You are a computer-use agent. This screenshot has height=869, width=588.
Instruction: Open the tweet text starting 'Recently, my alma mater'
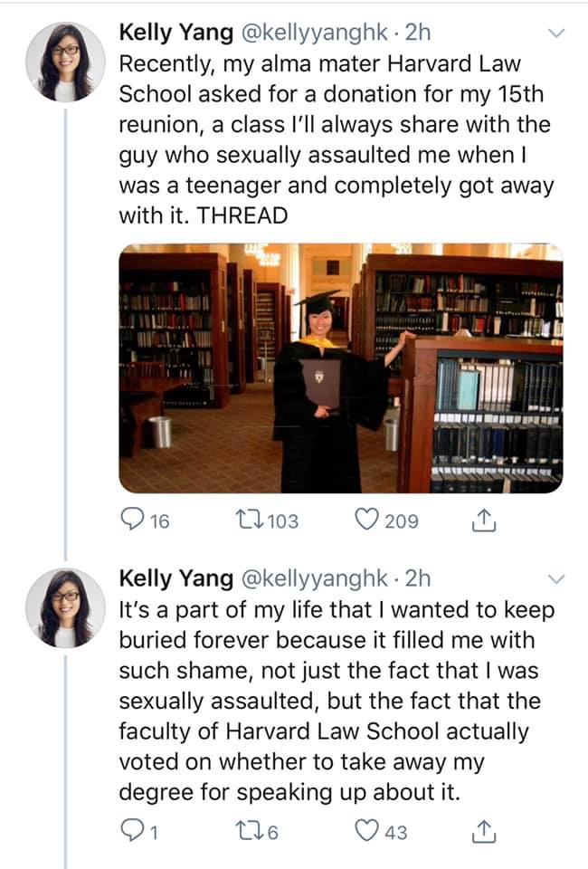[337, 139]
